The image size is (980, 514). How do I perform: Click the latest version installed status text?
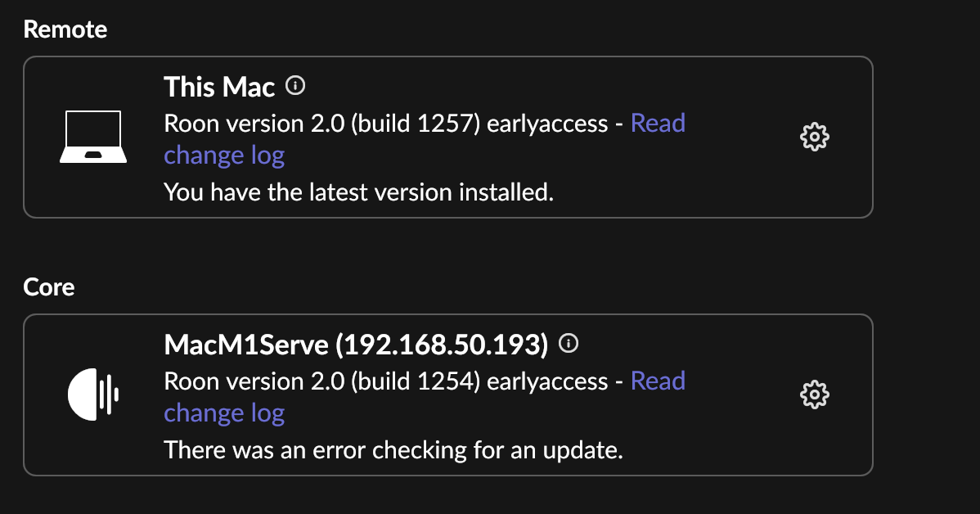359,192
